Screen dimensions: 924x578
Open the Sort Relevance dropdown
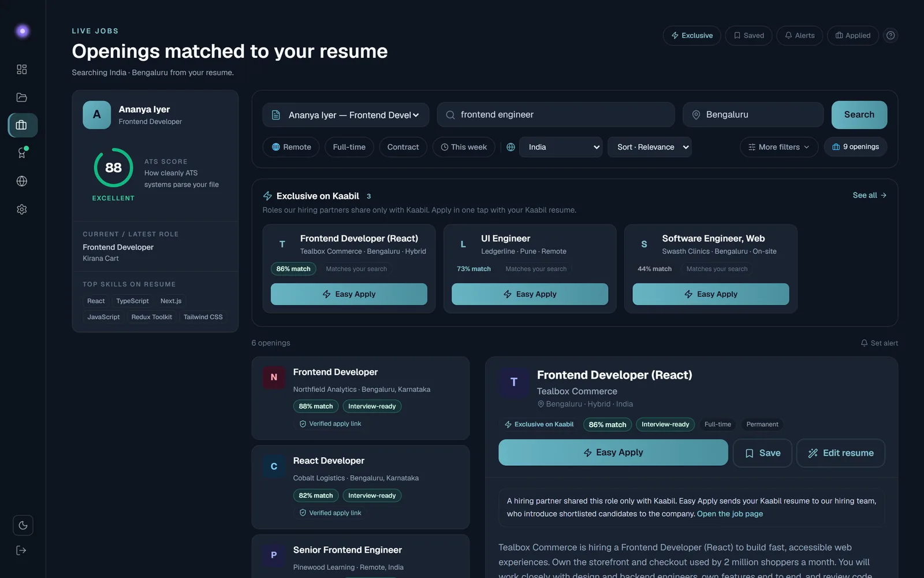tap(650, 147)
